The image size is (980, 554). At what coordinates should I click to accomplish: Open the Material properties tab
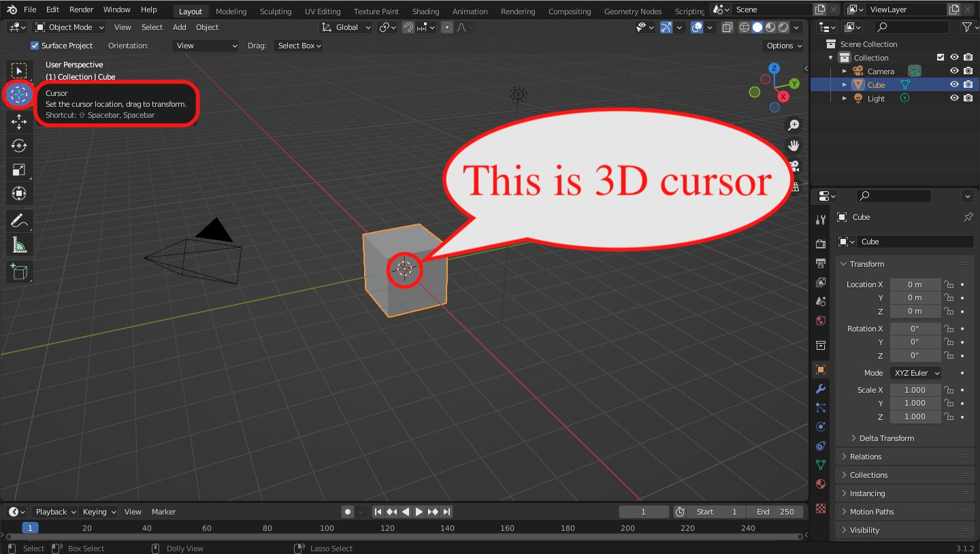(821, 484)
